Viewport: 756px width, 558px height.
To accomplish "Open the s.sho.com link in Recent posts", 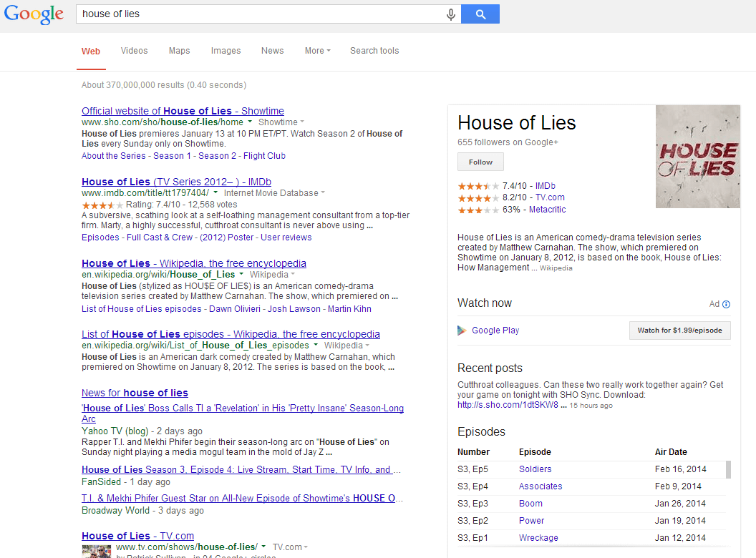I will 508,405.
